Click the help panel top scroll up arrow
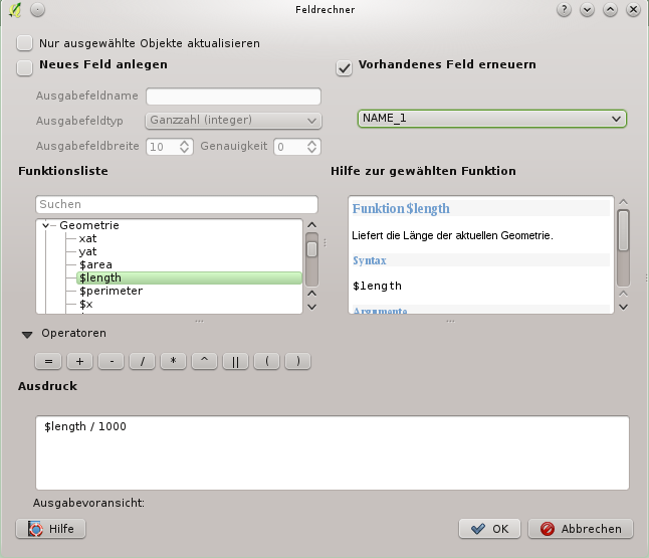This screenshot has width=649, height=558. pos(623,202)
